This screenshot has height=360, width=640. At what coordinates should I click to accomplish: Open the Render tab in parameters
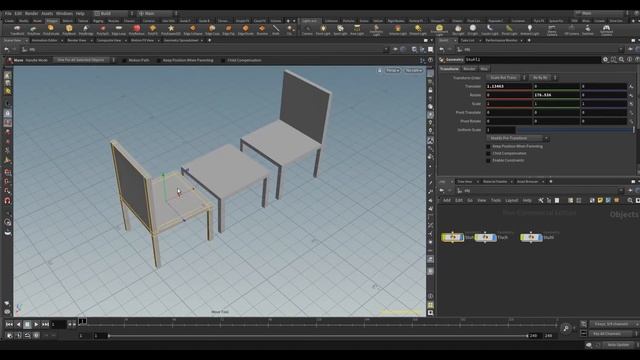coord(469,69)
